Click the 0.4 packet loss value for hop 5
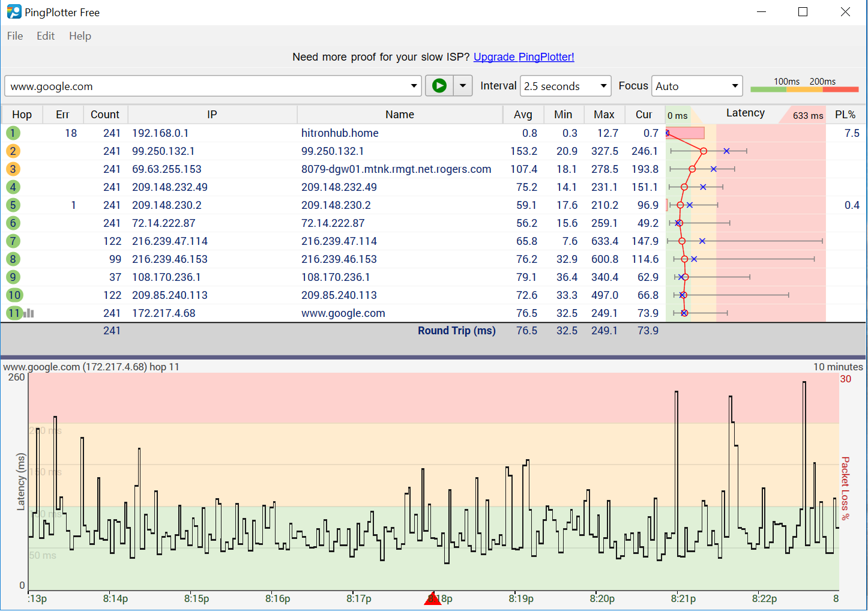Image resolution: width=868 pixels, height=611 pixels. tap(852, 205)
